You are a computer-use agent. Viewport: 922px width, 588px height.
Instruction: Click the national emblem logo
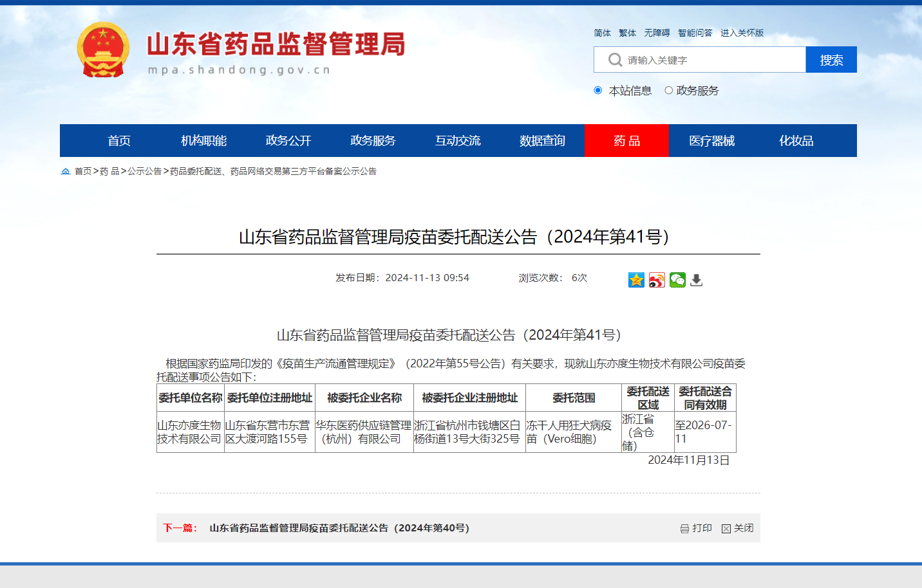103,50
